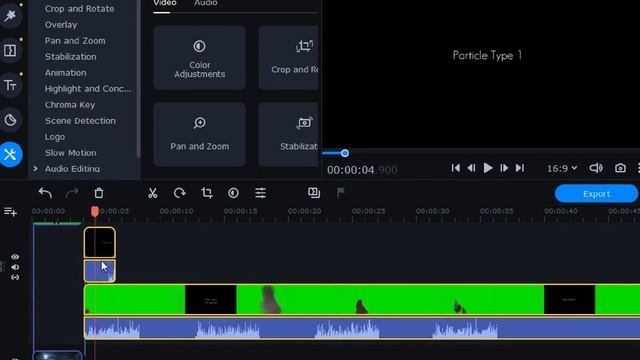The height and width of the screenshot is (360, 640).
Task: Take a snapshot with camera icon
Action: pos(620,168)
